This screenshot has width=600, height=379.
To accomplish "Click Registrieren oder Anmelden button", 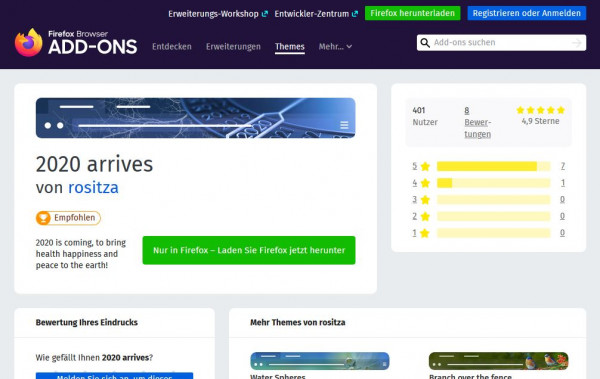I will (527, 13).
